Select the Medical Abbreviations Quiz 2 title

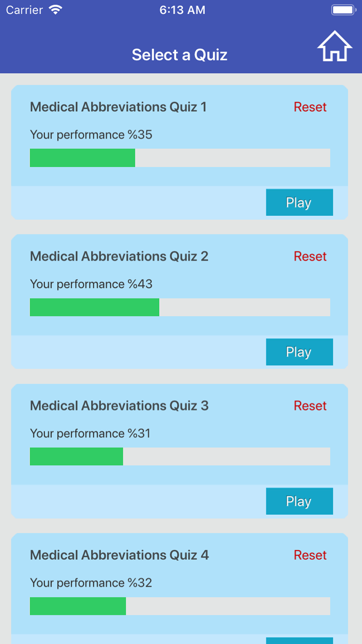pos(119,256)
